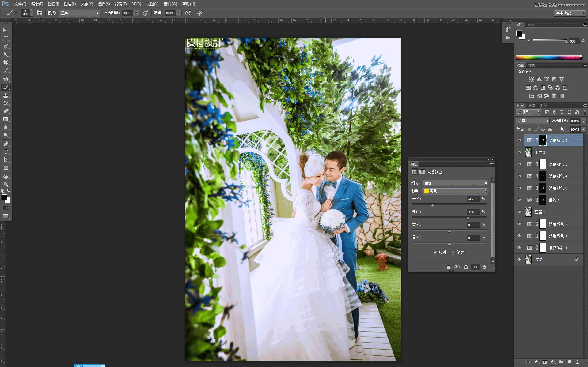Viewport: 588px width, 367px height.
Task: Open the 滤镜 menu
Action: [x=120, y=4]
